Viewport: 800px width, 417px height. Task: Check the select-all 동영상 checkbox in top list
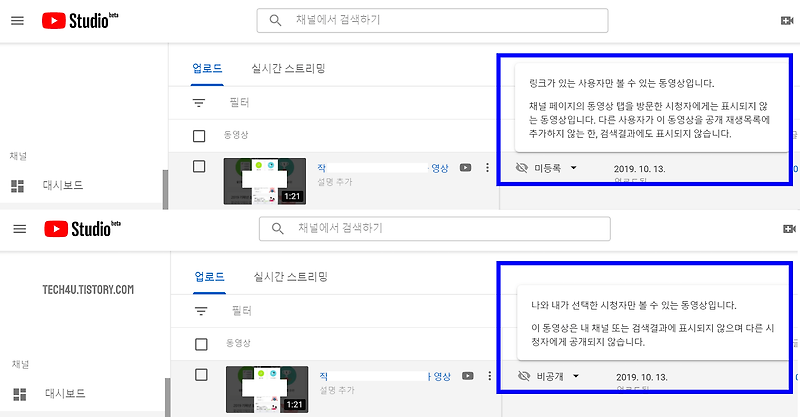(199, 136)
